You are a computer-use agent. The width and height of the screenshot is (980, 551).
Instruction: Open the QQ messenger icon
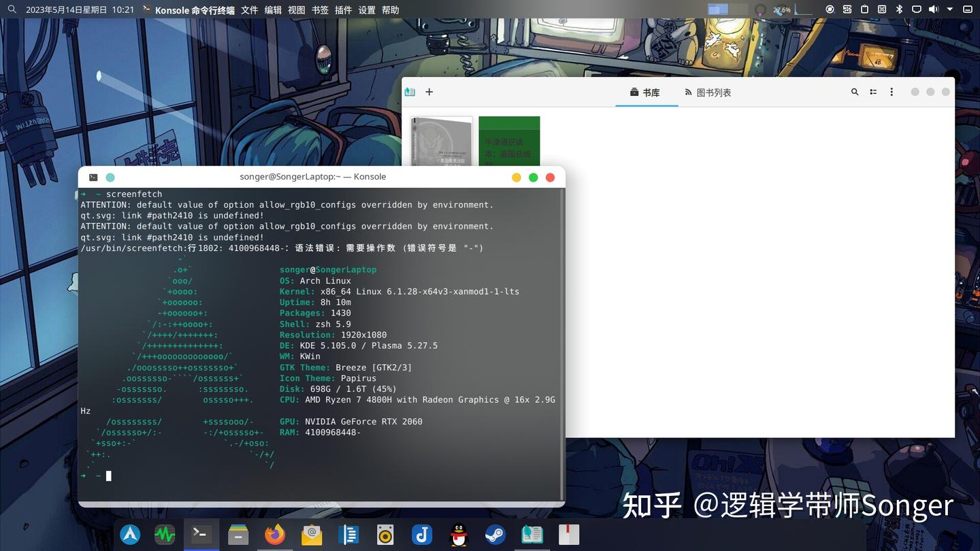(458, 535)
